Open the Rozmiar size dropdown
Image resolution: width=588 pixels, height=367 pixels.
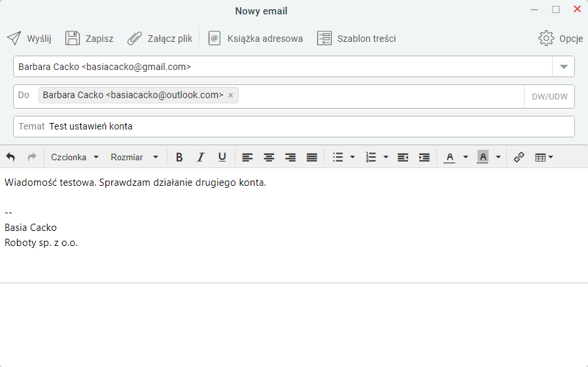tap(134, 157)
